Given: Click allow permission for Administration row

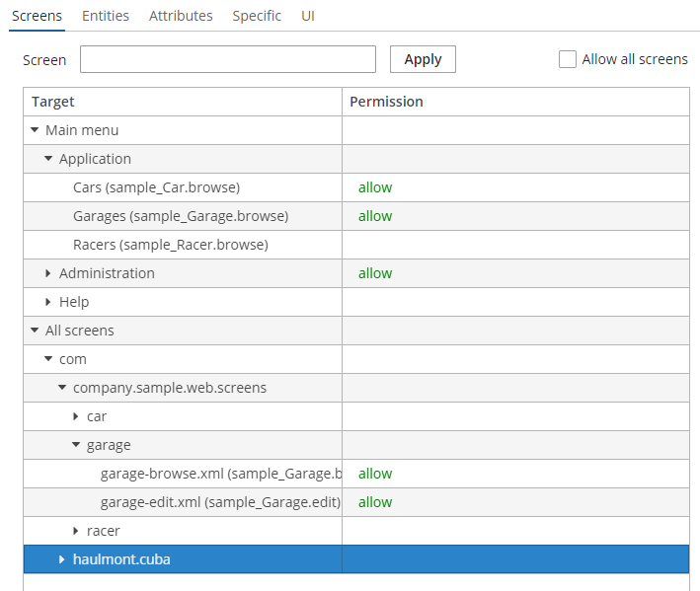Looking at the screenshot, I should (375, 273).
